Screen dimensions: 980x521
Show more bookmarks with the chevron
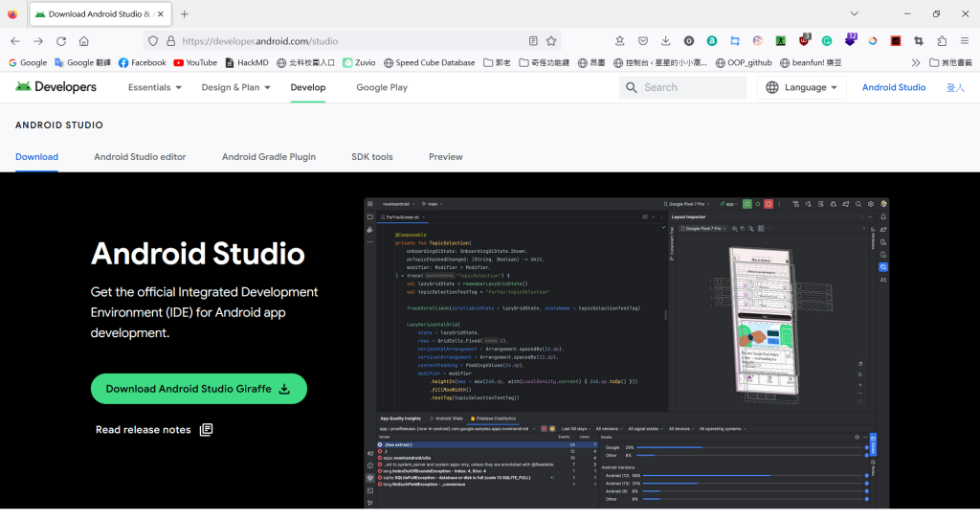(916, 62)
